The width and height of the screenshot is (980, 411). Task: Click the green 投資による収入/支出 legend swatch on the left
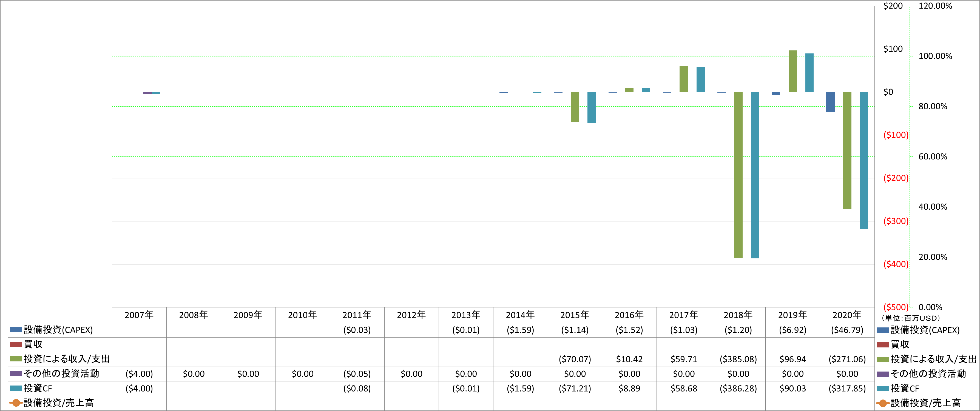coord(16,359)
